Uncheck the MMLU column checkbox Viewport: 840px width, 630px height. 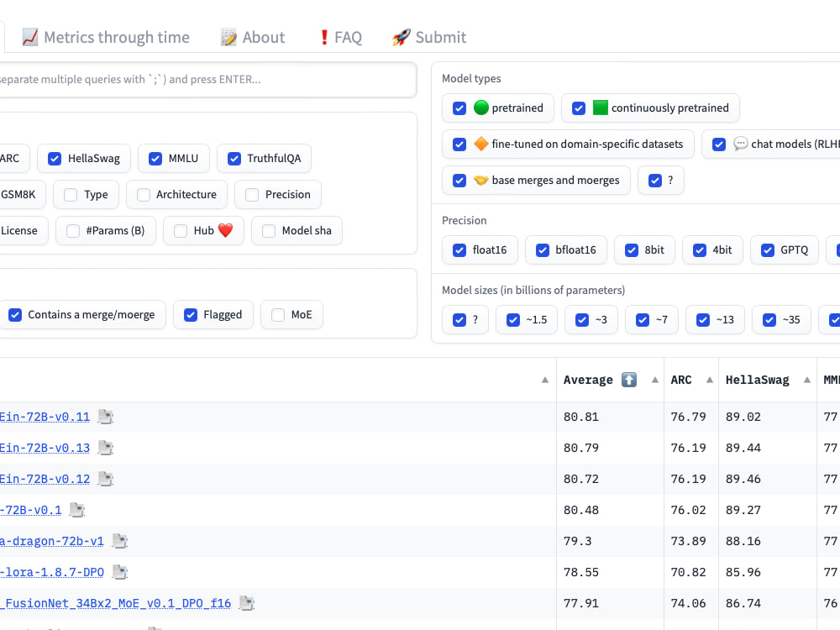coord(155,159)
